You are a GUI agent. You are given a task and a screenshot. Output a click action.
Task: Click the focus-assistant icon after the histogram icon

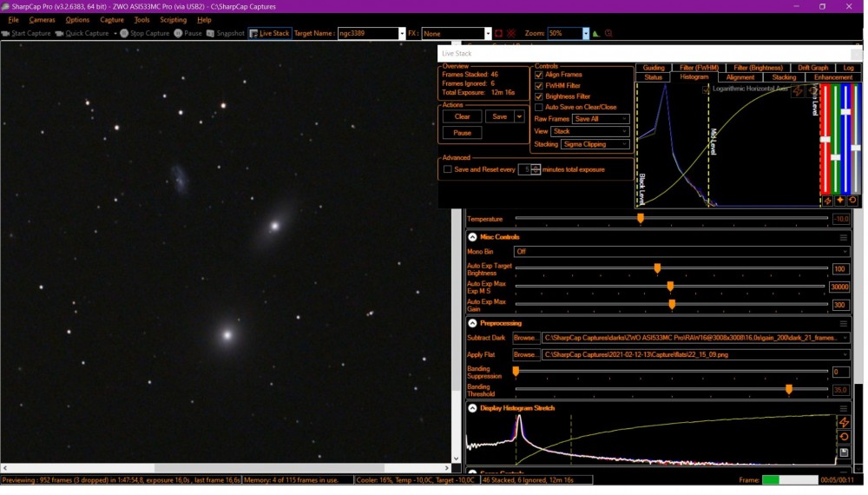[608, 33]
